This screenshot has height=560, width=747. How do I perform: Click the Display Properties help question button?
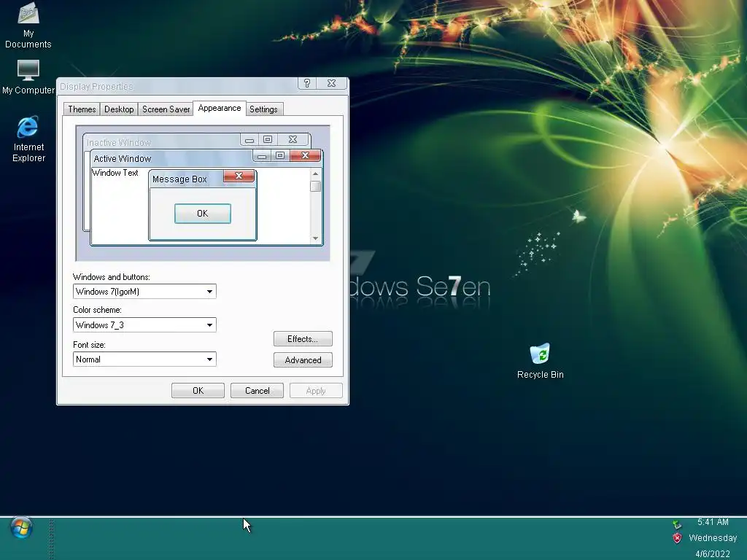307,83
